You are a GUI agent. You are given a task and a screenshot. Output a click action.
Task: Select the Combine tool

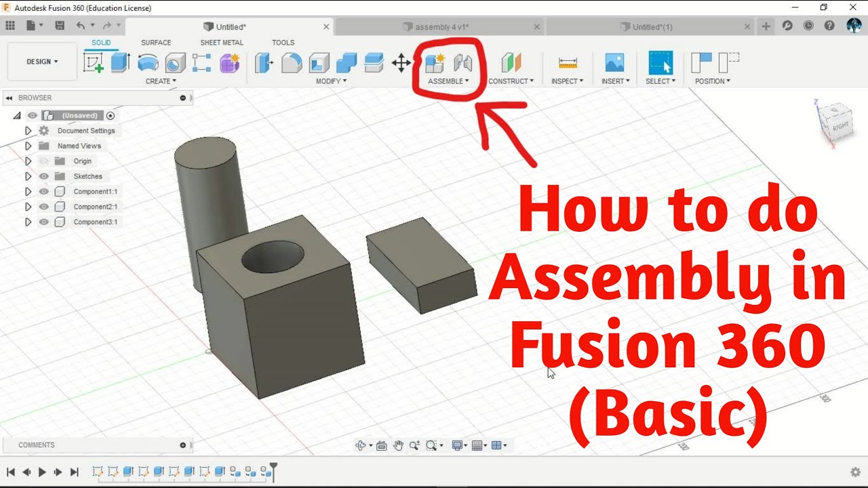347,63
